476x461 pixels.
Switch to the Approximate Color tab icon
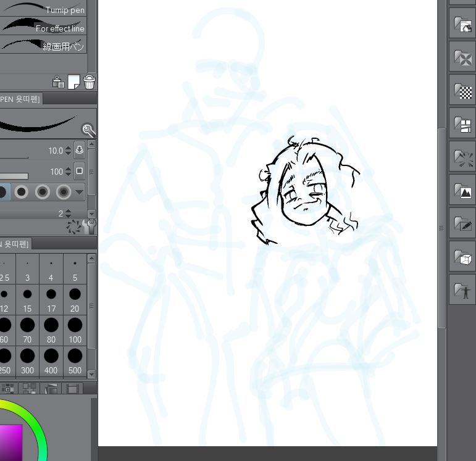tap(51, 388)
